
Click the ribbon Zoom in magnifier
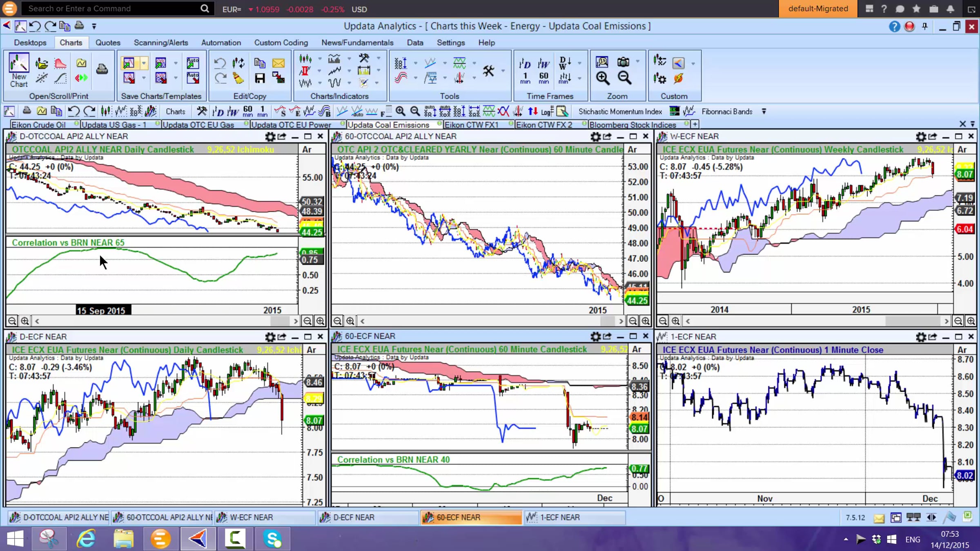pyautogui.click(x=602, y=78)
